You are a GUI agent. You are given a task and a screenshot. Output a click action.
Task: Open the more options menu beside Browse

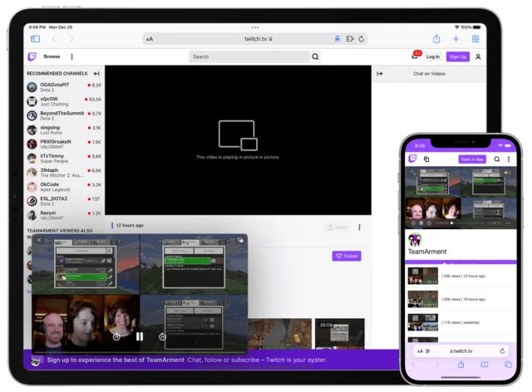tap(72, 56)
